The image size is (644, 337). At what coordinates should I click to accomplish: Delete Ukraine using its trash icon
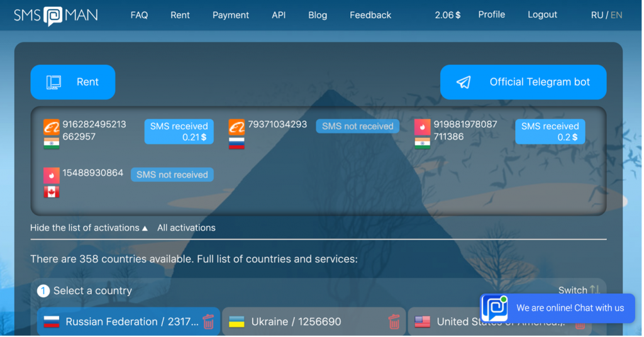[394, 322]
